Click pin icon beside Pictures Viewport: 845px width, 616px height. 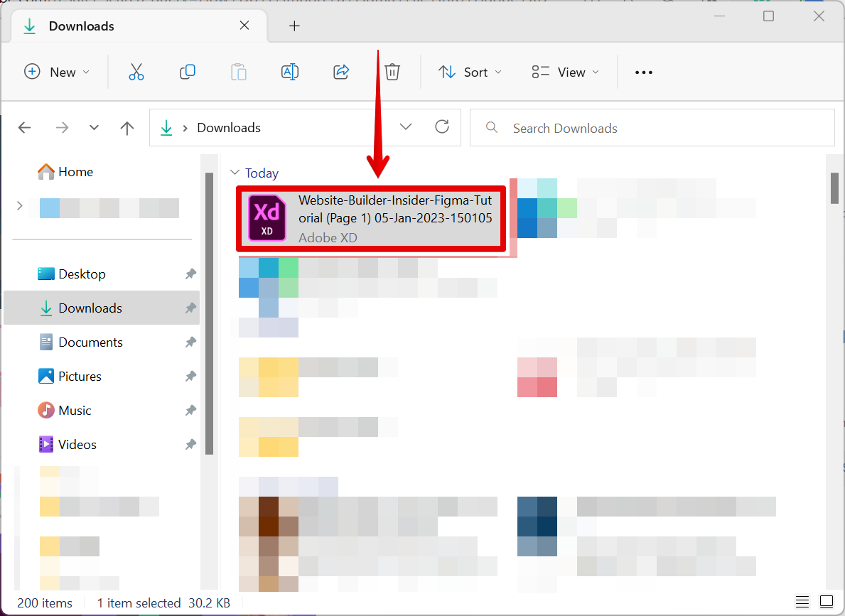[190, 376]
